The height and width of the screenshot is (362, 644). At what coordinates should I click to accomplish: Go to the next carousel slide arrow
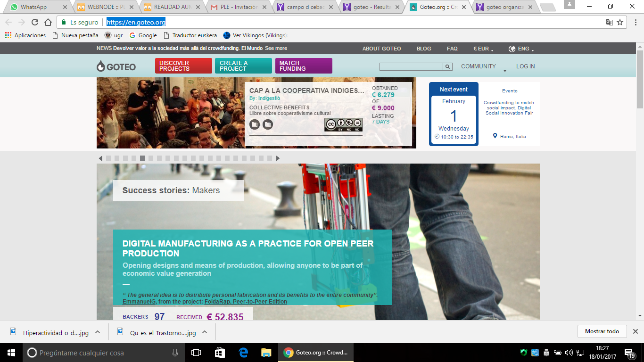tap(278, 158)
